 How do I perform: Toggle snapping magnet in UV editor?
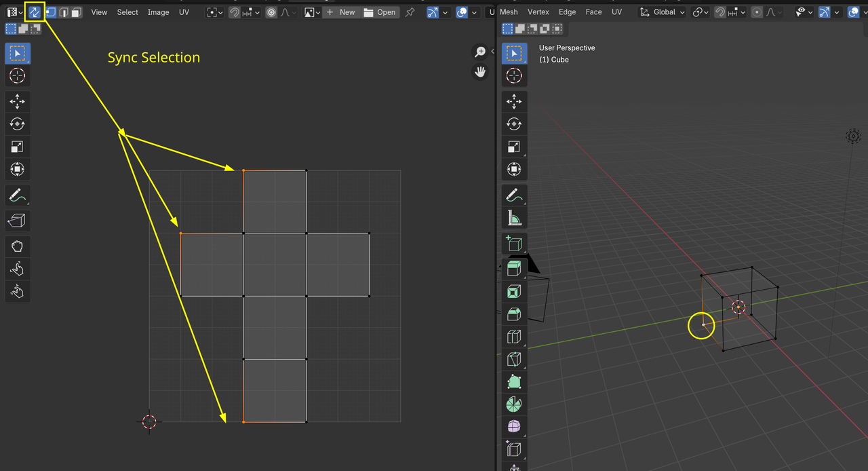234,12
